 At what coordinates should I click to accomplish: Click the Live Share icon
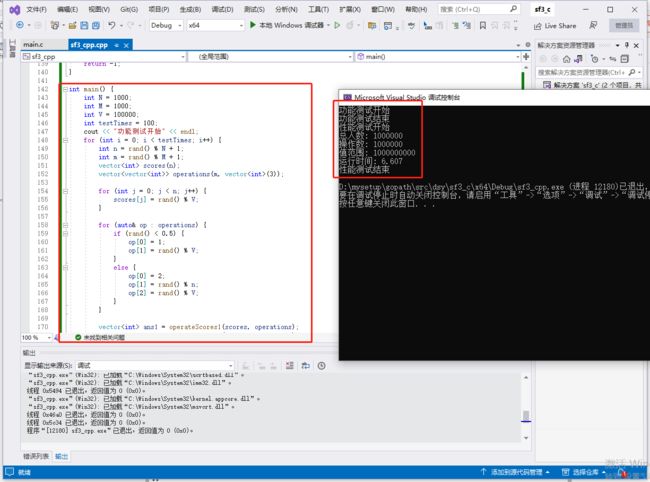(538, 26)
